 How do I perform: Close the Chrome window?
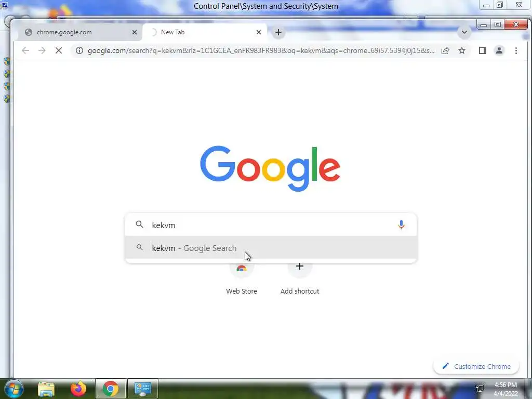pos(516,24)
